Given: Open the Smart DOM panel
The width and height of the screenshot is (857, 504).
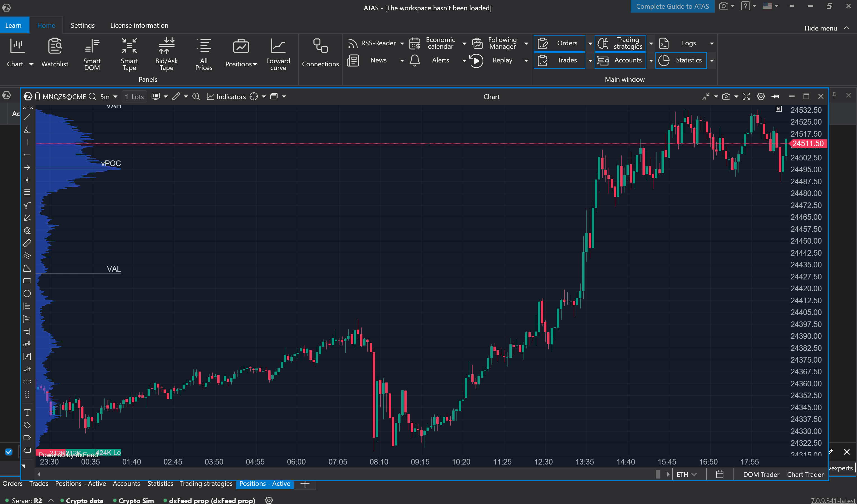Looking at the screenshot, I should 92,54.
